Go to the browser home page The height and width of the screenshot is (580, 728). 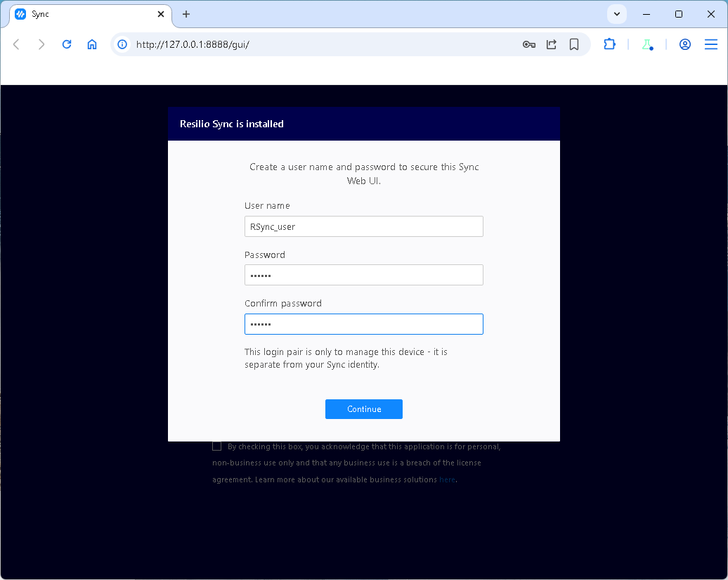click(x=92, y=44)
